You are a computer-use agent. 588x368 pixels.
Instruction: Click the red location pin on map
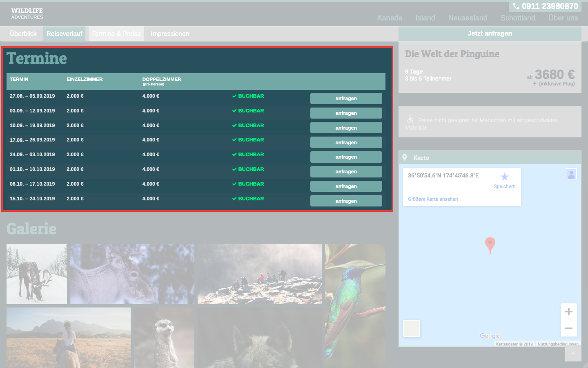coord(490,245)
